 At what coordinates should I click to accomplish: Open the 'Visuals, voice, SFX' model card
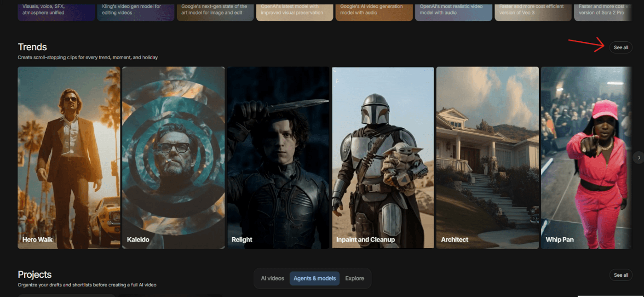56,11
